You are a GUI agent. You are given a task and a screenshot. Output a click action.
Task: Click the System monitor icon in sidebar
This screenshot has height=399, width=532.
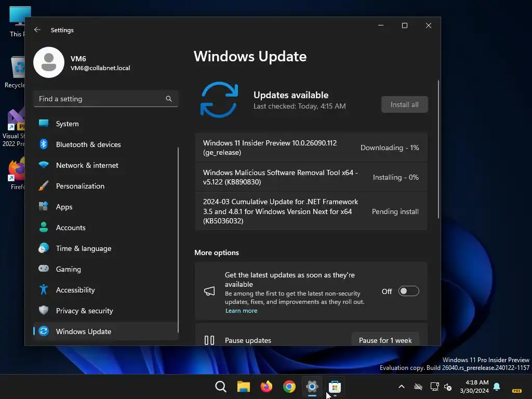click(44, 124)
